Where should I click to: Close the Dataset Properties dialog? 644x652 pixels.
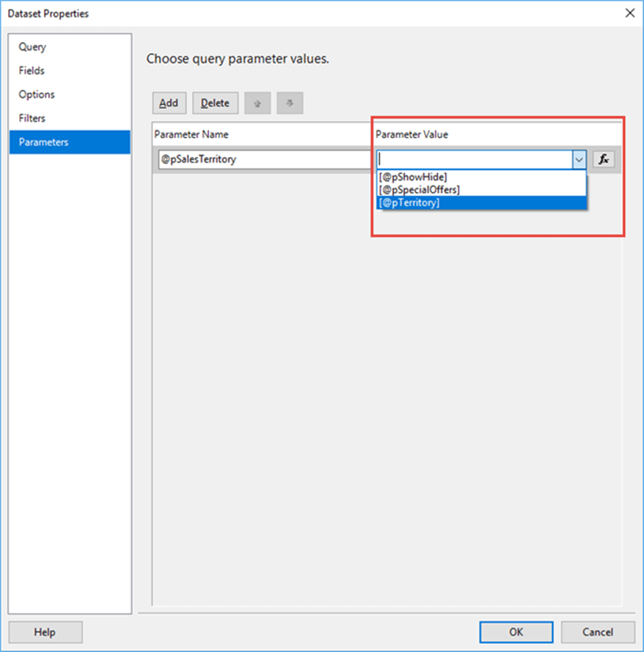[629, 13]
